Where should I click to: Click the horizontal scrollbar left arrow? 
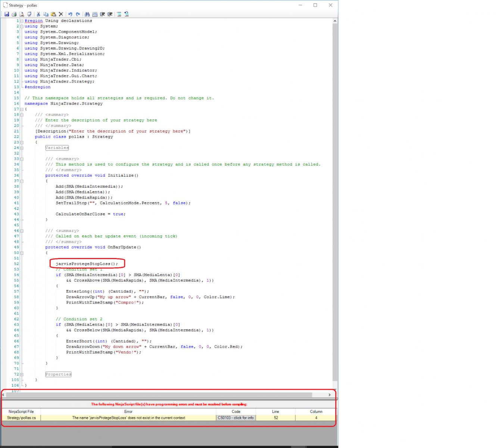tap(4, 395)
